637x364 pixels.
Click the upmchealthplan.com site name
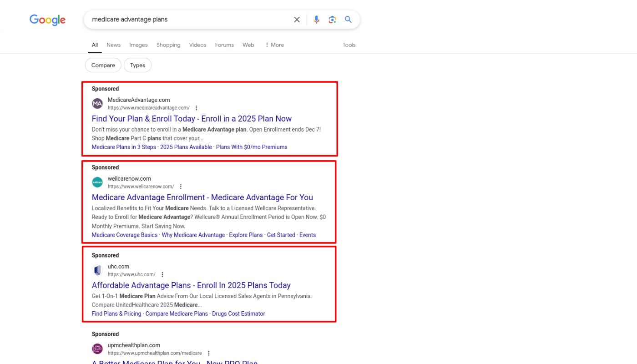click(134, 345)
